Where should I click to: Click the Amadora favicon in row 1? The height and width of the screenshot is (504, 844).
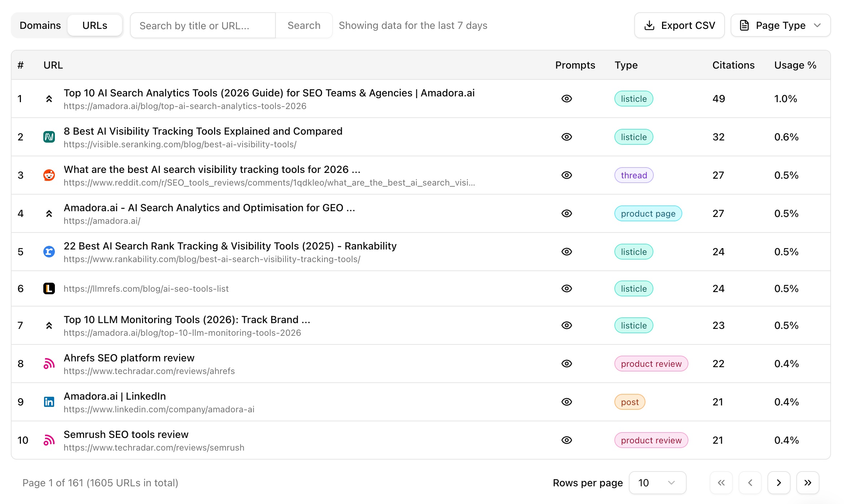[x=49, y=99]
